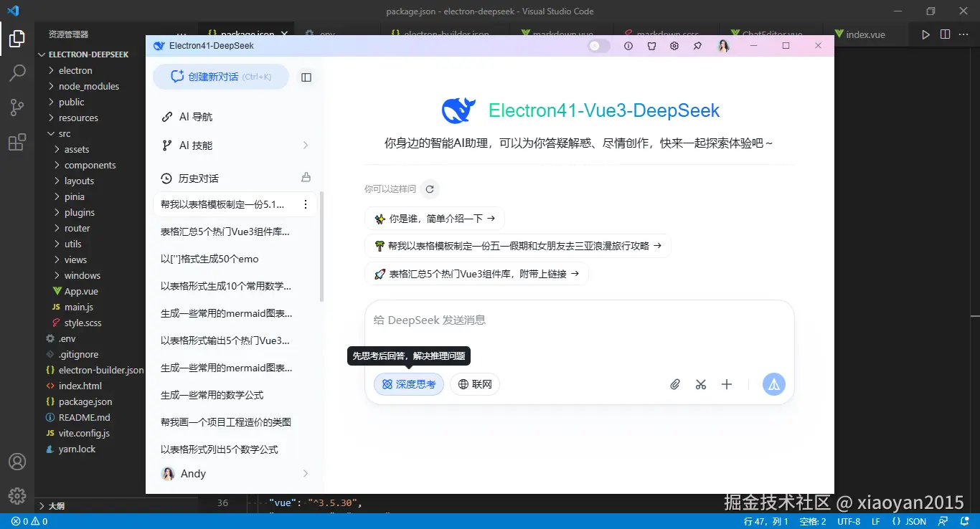This screenshot has height=529, width=980.
Task: Toggle the theme switch in the DeepSeek title bar
Action: pyautogui.click(x=598, y=45)
